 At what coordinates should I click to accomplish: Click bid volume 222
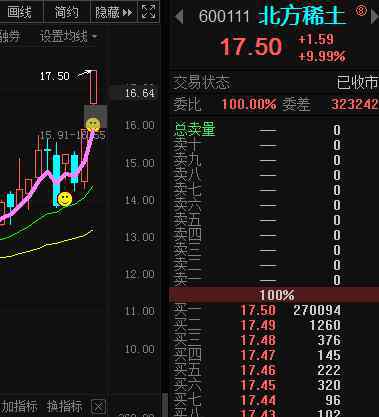tap(329, 370)
